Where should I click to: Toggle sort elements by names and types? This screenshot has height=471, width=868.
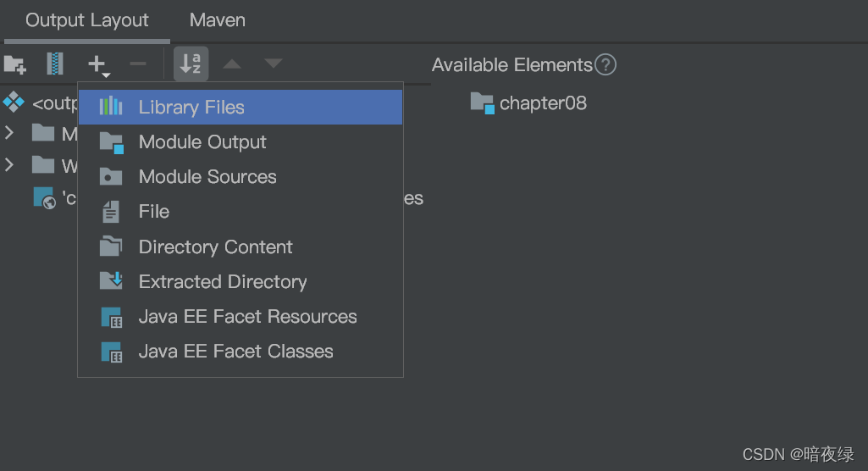191,64
